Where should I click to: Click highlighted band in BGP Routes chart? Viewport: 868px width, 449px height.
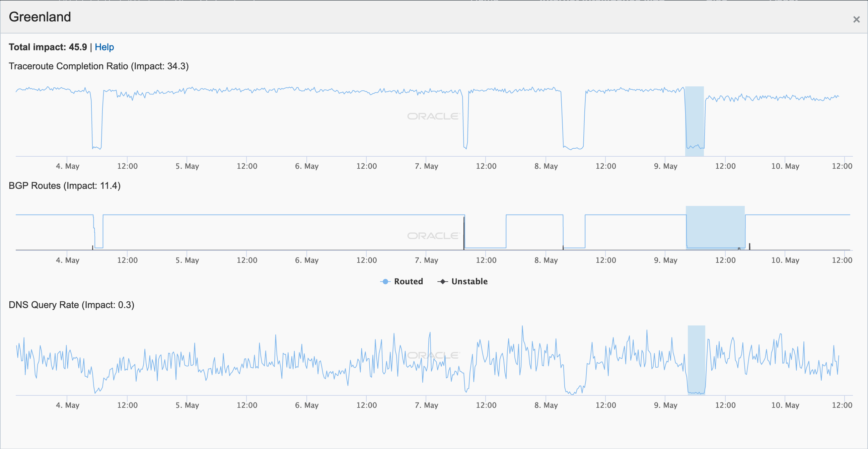[715, 227]
